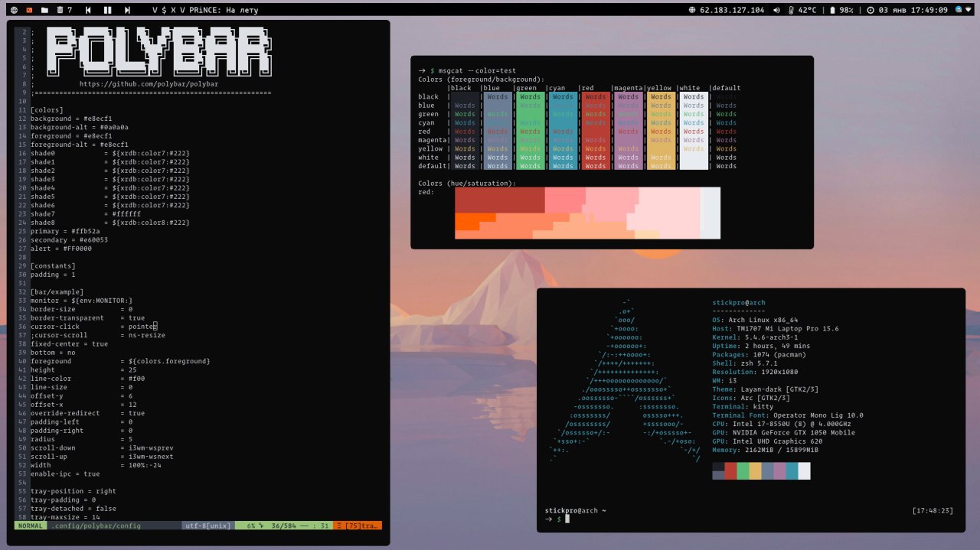This screenshot has height=550, width=980.
Task: Place cursor on cursor-click = pointer line
Action: click(x=93, y=327)
